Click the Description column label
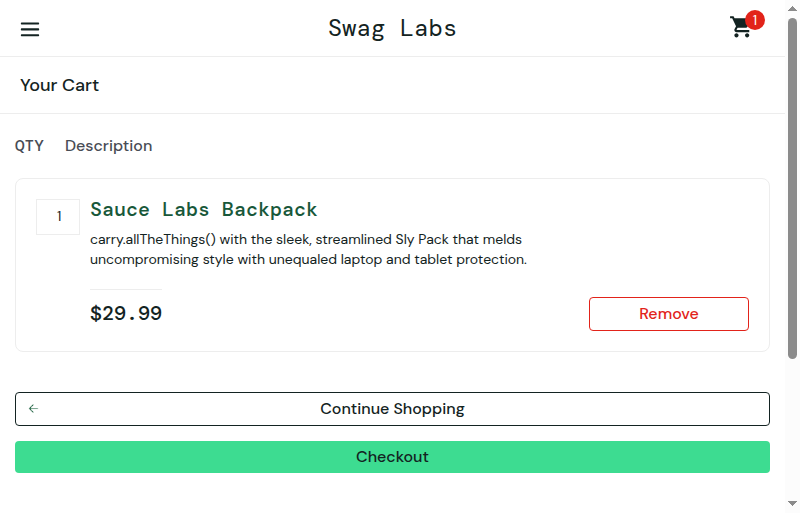Screen dimensions: 800x513 tap(109, 146)
